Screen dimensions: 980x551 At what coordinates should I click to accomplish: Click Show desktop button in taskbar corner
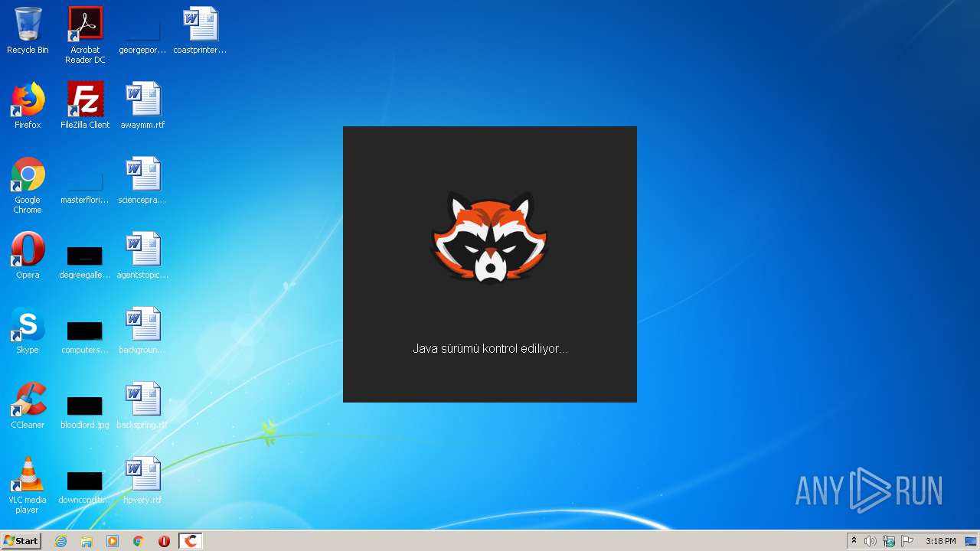(x=972, y=541)
